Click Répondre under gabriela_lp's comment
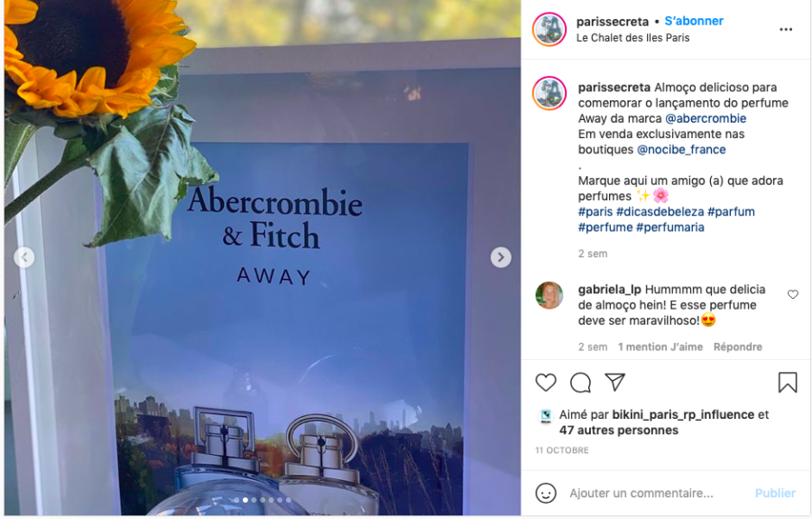The width and height of the screenshot is (812, 519). 737,347
